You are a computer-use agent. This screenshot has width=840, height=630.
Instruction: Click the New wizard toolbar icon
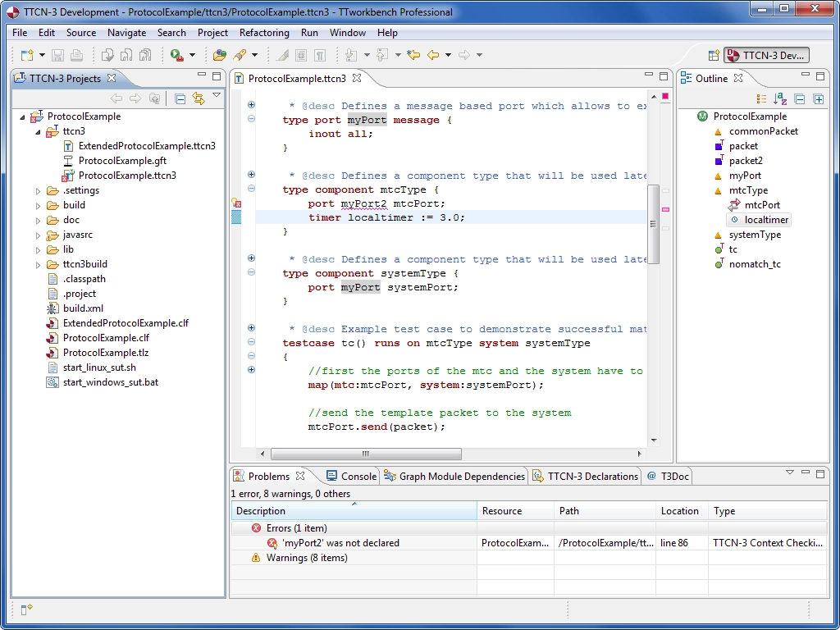[x=27, y=55]
